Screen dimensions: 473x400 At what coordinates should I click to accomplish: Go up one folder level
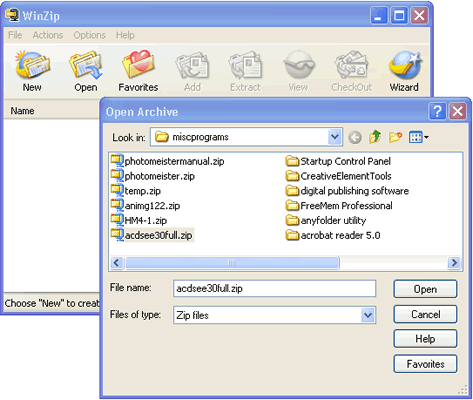click(375, 137)
